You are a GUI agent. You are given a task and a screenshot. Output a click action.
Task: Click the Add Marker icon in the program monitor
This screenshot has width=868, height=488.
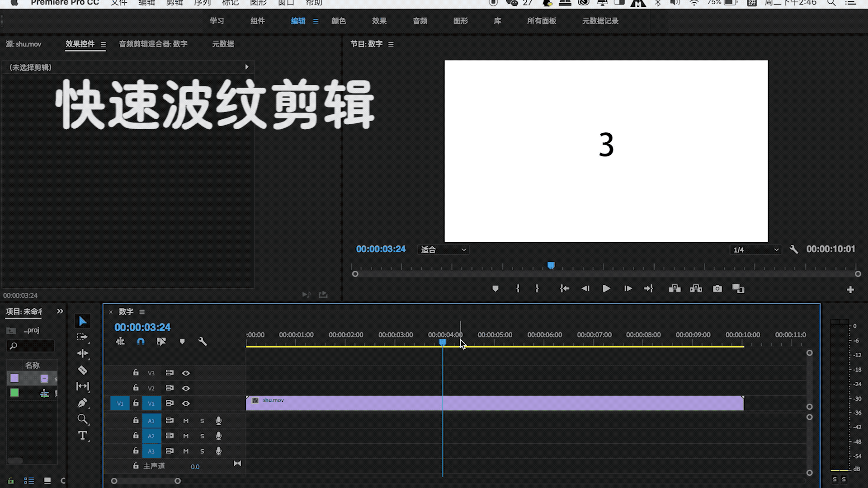coord(495,288)
